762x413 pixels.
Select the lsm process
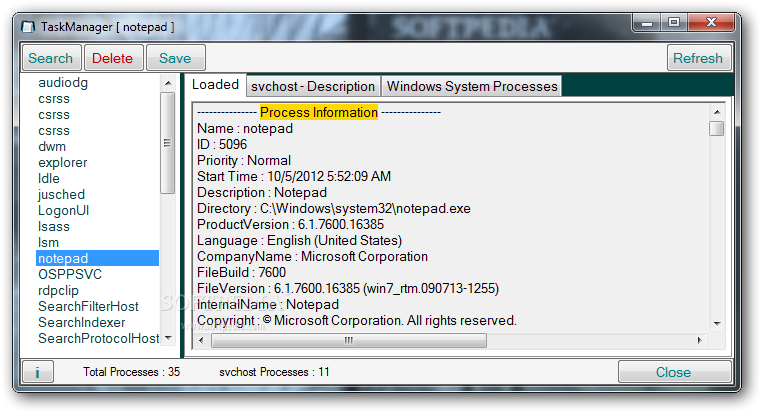point(49,243)
